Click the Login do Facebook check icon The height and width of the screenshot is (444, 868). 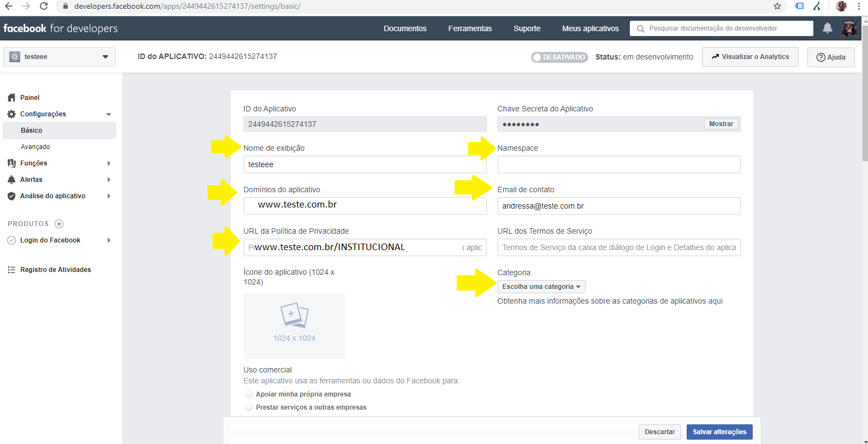[x=11, y=240]
